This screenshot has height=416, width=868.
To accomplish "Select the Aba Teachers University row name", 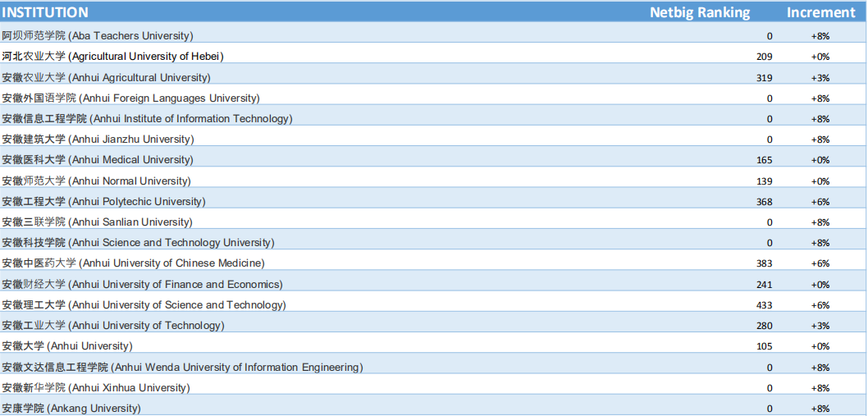I will [x=98, y=35].
